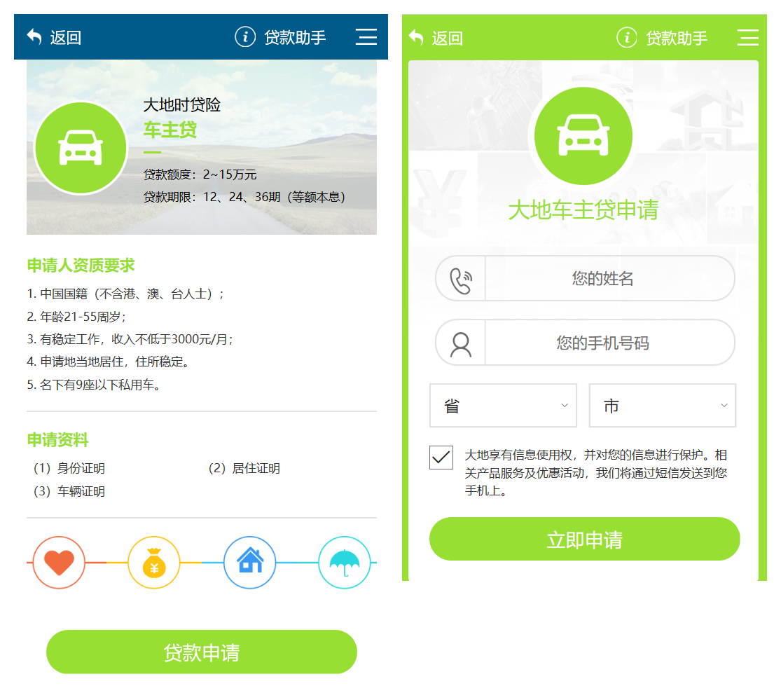
Task: Click 返回 in the green header
Action: (x=447, y=39)
